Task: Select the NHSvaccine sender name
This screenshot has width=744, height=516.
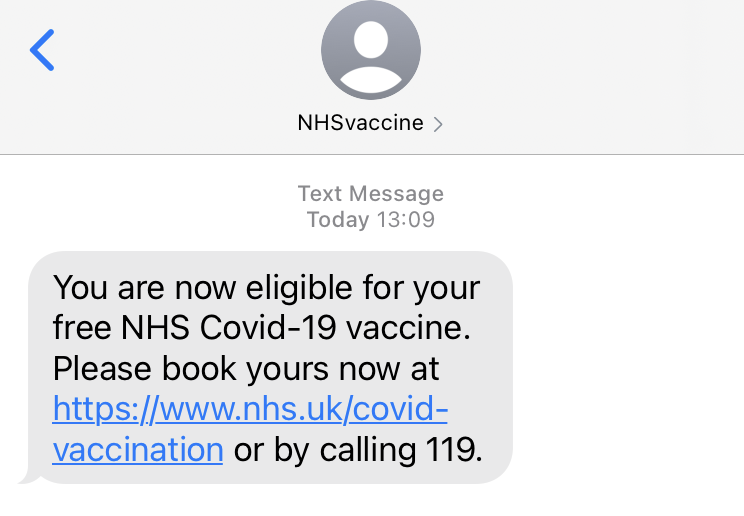Action: pyautogui.click(x=360, y=124)
